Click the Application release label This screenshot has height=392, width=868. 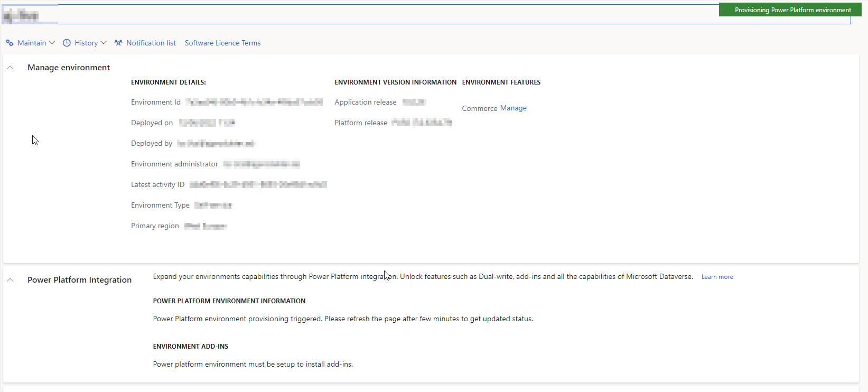(366, 102)
